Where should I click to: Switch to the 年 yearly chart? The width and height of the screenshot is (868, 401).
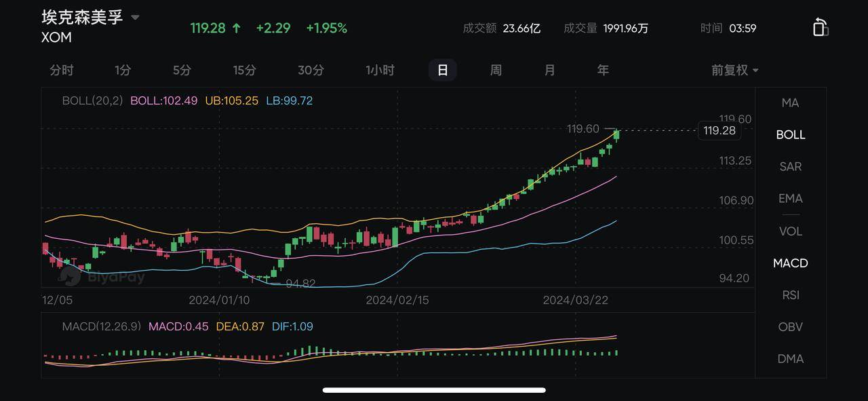[x=603, y=70]
